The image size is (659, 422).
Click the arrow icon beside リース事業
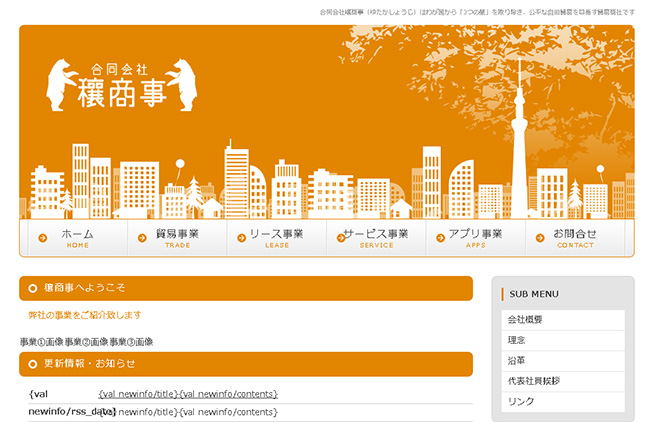point(240,238)
